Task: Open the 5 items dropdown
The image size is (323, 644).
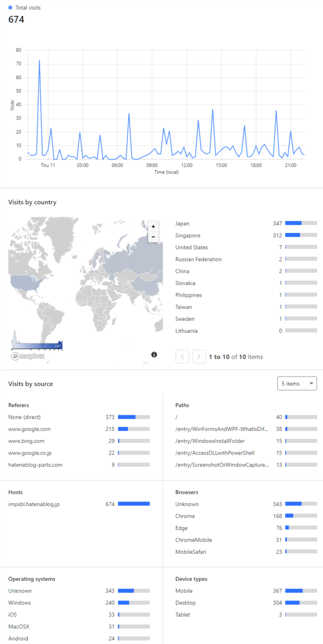Action: (x=297, y=384)
